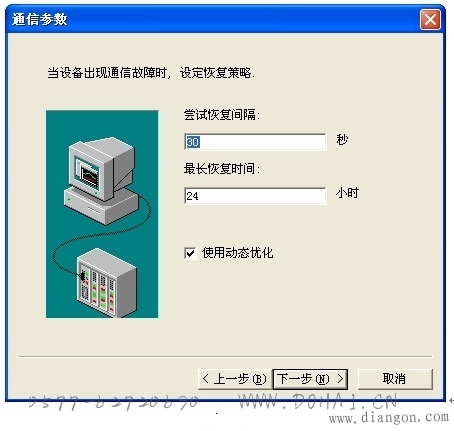Go back with 上一步(B) button
Viewport: 454px width, 431px height.
[235, 379]
